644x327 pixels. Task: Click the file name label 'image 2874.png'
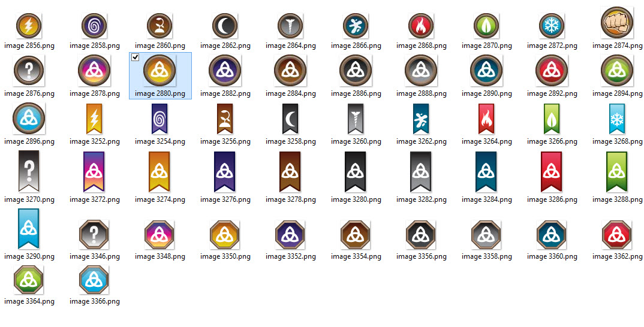pos(617,46)
